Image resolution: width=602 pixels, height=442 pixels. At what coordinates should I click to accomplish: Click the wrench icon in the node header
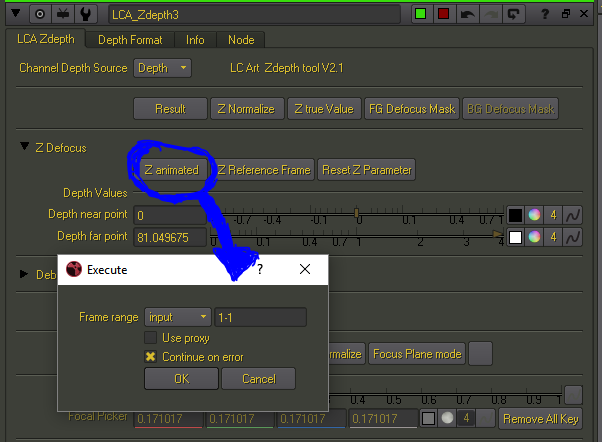pyautogui.click(x=86, y=15)
